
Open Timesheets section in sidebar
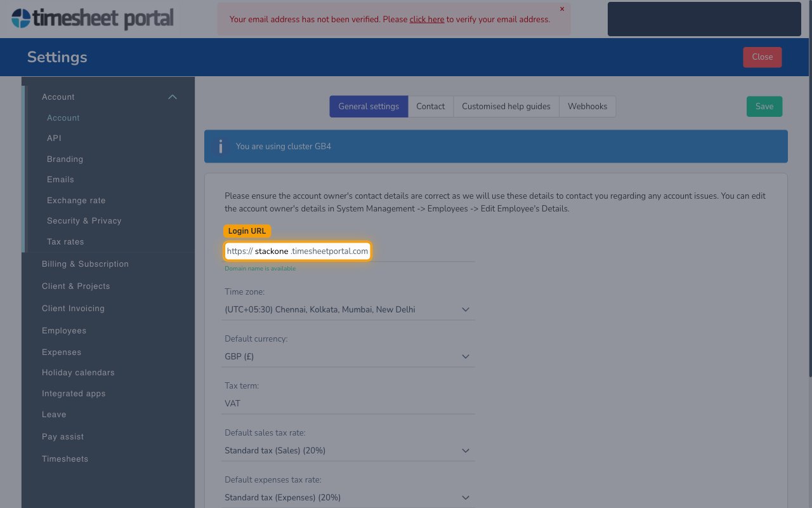point(65,459)
